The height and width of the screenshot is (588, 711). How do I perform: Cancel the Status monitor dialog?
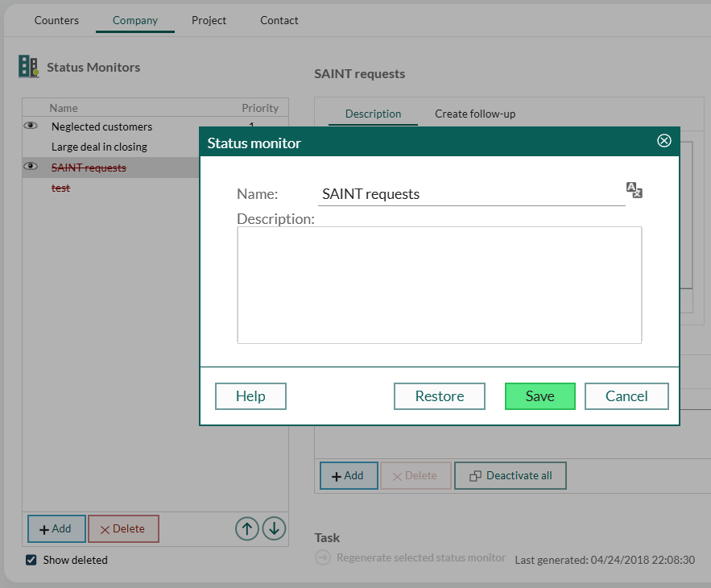(x=626, y=396)
